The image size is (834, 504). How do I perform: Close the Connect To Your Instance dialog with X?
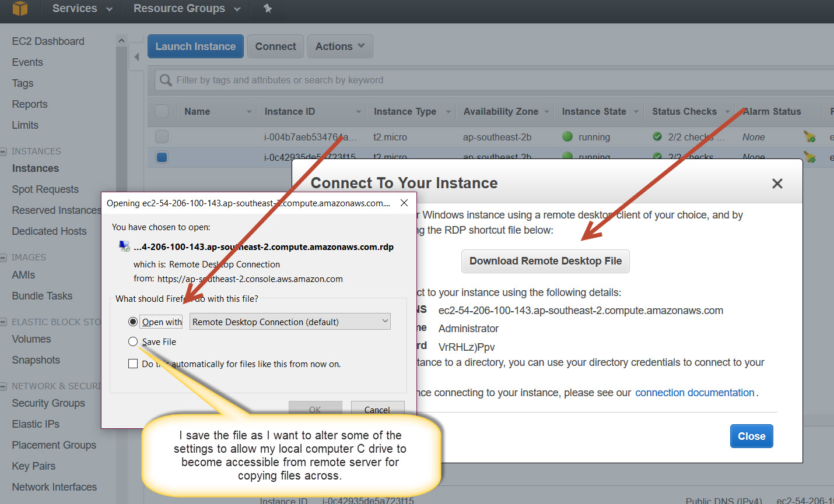[x=777, y=184]
